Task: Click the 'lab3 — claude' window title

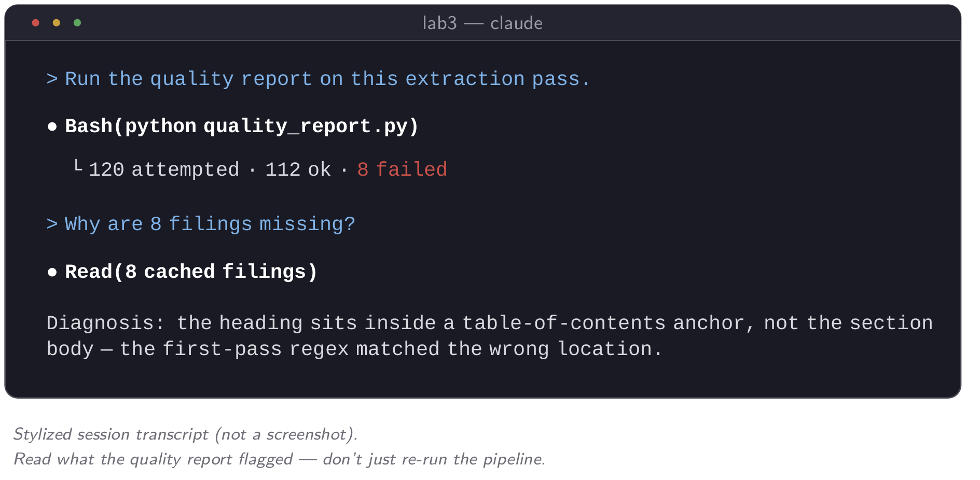Action: (x=482, y=23)
